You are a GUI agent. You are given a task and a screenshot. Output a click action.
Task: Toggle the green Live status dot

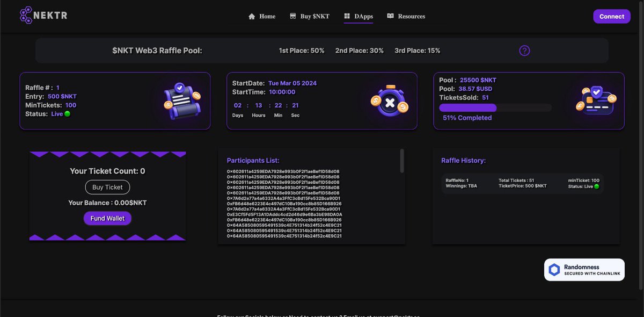(67, 113)
